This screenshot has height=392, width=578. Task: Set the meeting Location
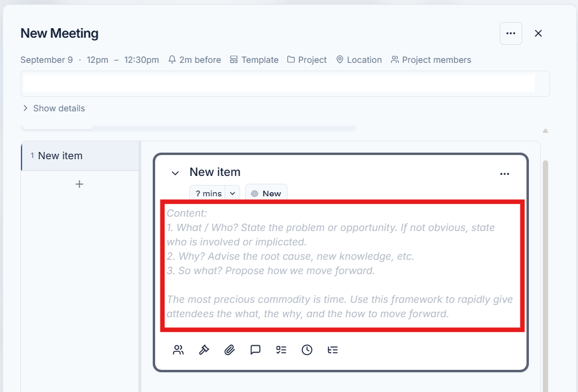pos(359,60)
